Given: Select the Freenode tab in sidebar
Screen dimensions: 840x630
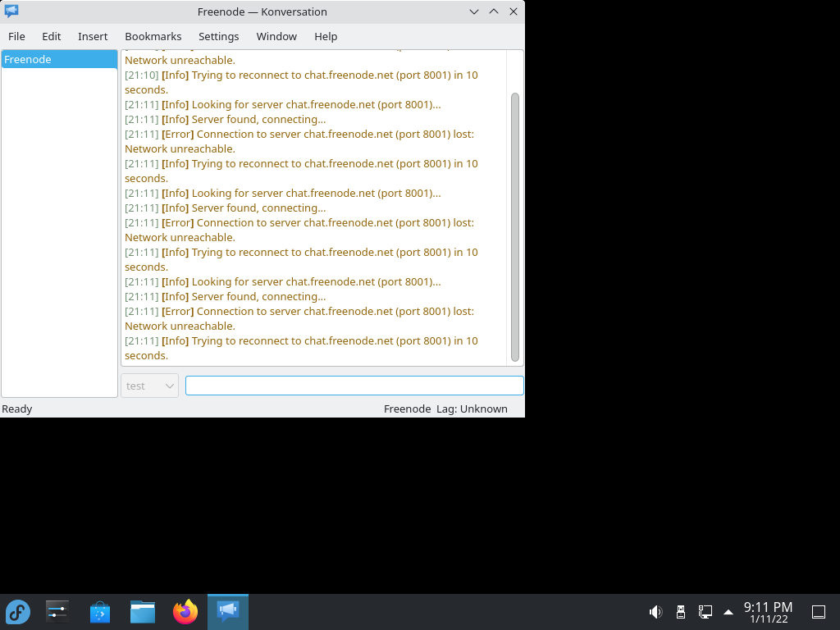Looking at the screenshot, I should coord(59,59).
